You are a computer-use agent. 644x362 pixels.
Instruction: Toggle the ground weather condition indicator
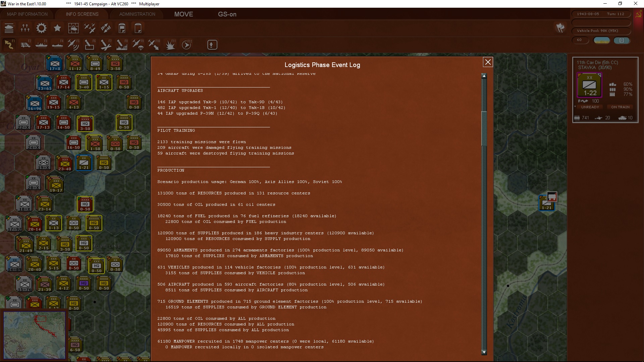click(602, 40)
